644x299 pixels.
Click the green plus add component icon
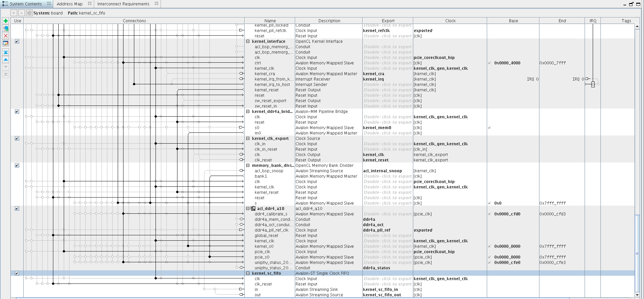click(x=5, y=21)
